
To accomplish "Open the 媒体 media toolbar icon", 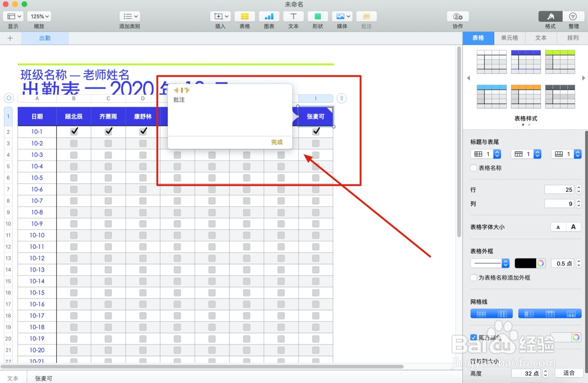I will click(x=342, y=16).
